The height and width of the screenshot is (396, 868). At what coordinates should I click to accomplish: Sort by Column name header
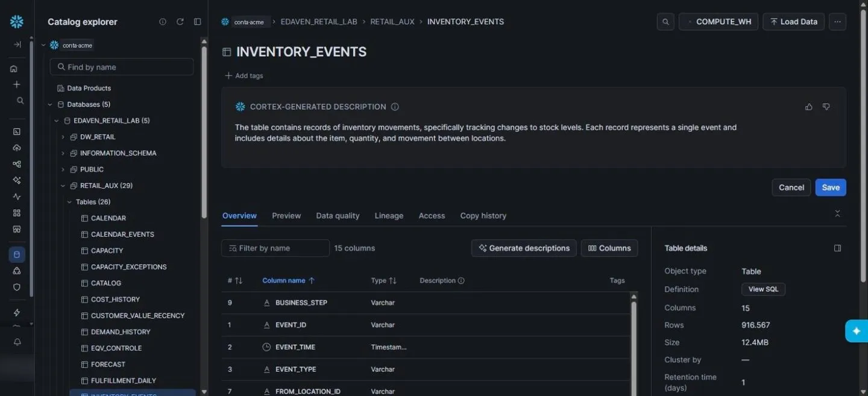pyautogui.click(x=289, y=281)
